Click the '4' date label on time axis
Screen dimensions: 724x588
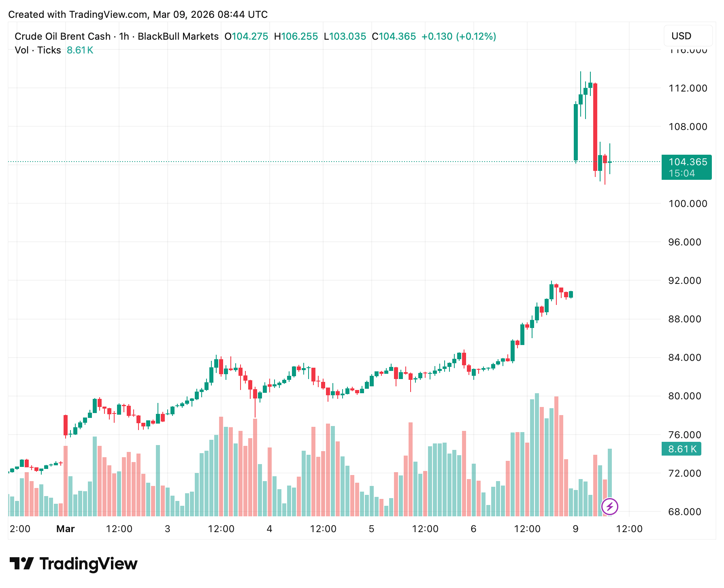(269, 529)
